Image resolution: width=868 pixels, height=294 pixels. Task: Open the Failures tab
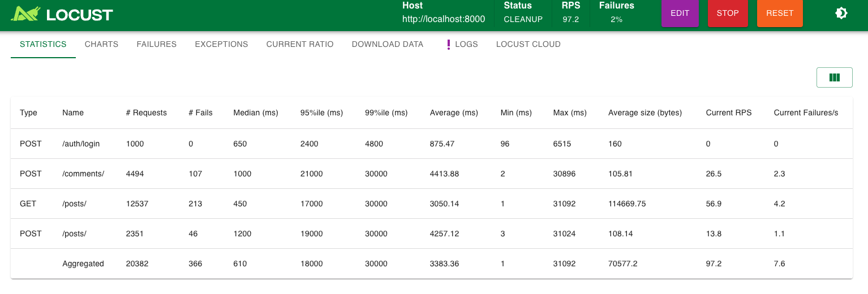tap(157, 44)
